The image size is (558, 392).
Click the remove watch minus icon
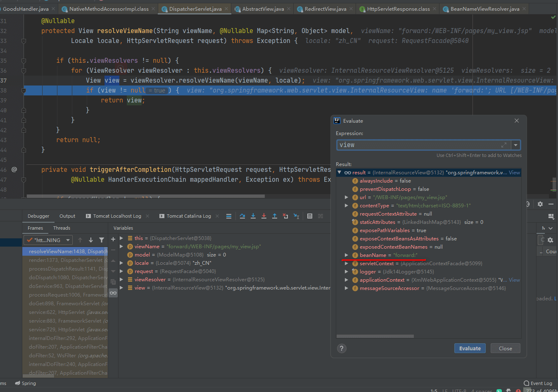click(x=113, y=250)
